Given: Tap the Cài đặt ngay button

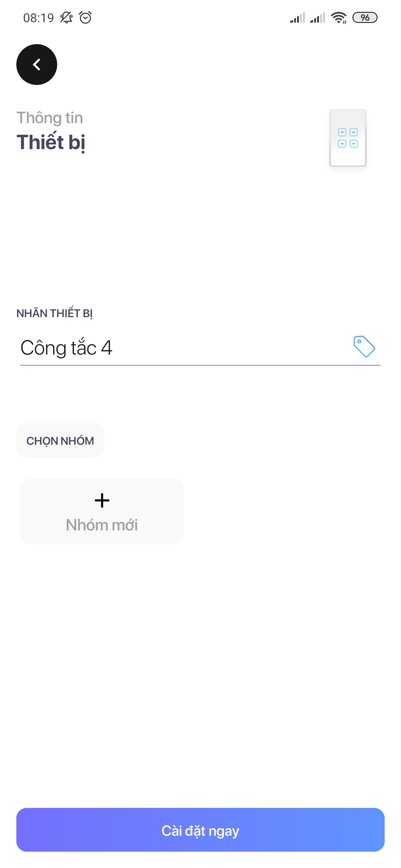Looking at the screenshot, I should tap(200, 830).
